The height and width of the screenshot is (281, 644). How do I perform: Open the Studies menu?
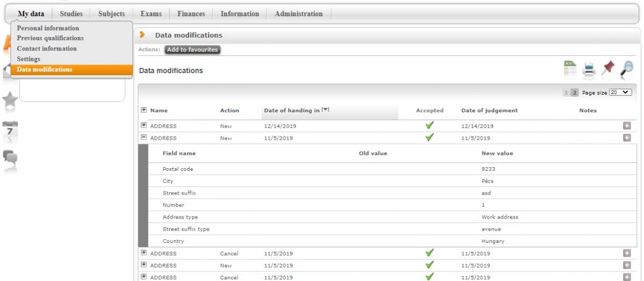(71, 14)
